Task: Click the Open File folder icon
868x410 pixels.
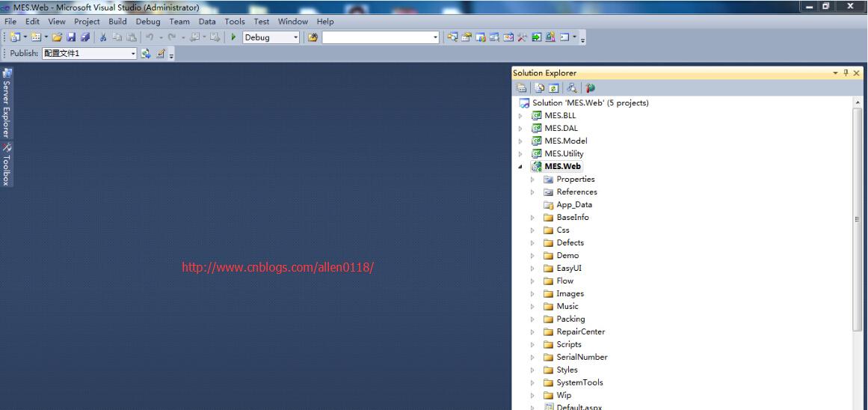Action: coord(57,37)
